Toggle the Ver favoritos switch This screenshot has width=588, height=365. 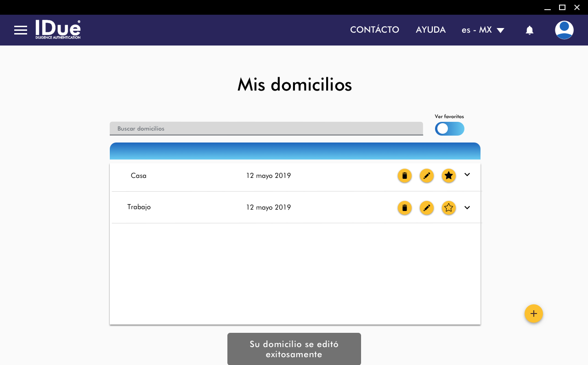click(450, 129)
